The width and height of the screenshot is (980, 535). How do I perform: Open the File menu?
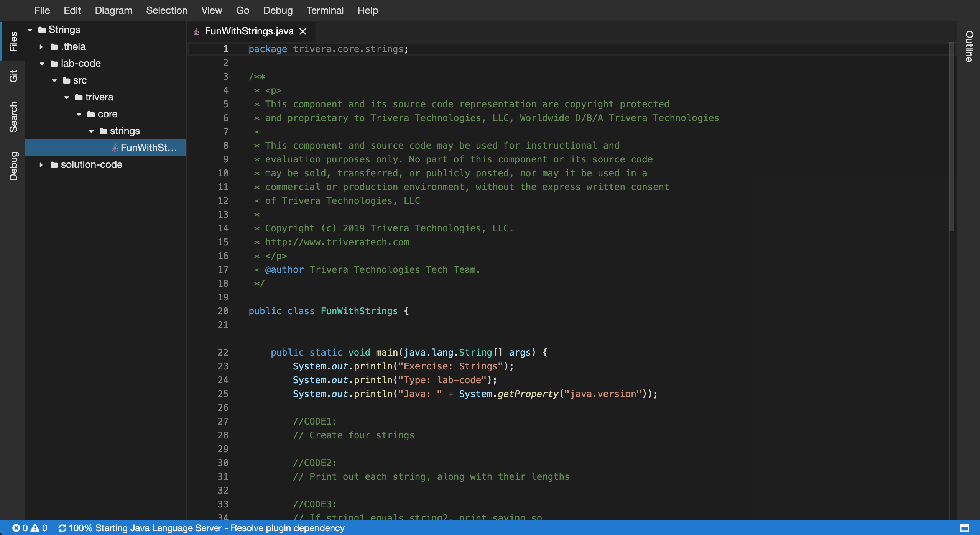42,10
